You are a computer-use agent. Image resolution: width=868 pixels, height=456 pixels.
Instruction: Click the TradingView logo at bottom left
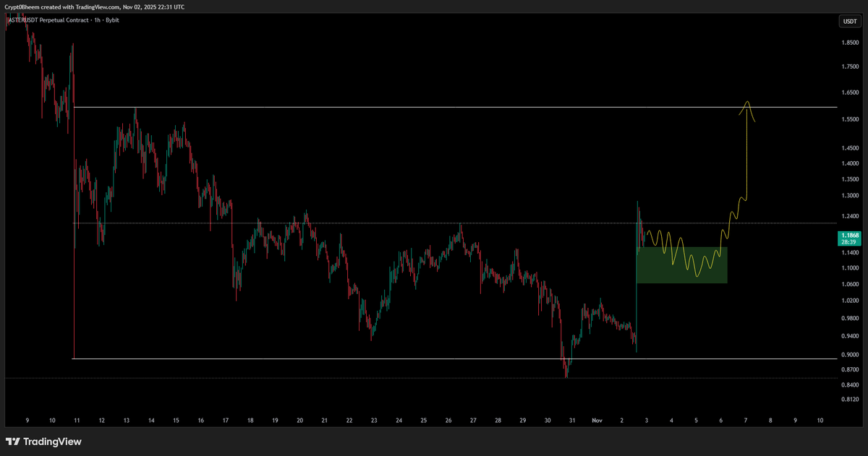click(43, 442)
